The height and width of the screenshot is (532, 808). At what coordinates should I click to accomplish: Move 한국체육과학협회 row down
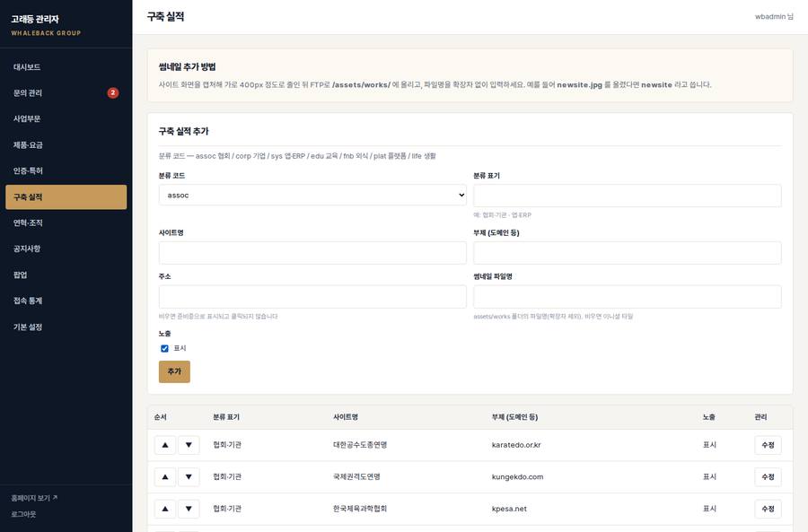(x=189, y=509)
